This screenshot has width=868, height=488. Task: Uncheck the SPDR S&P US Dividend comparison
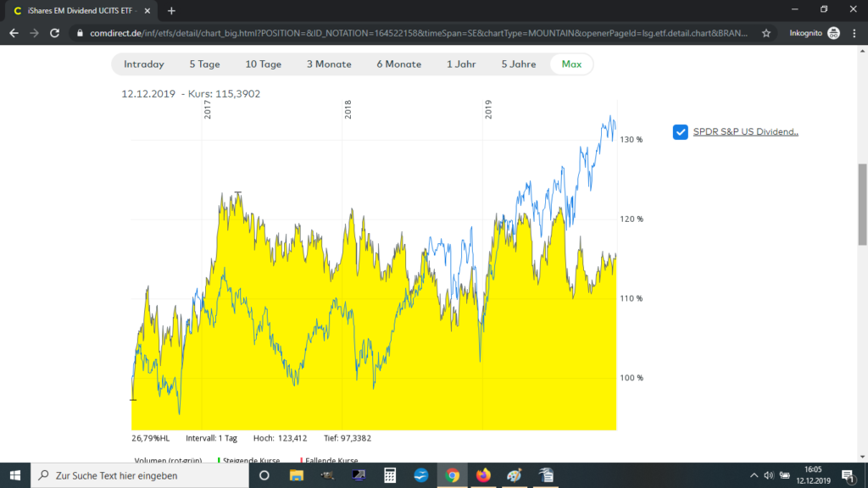(681, 132)
